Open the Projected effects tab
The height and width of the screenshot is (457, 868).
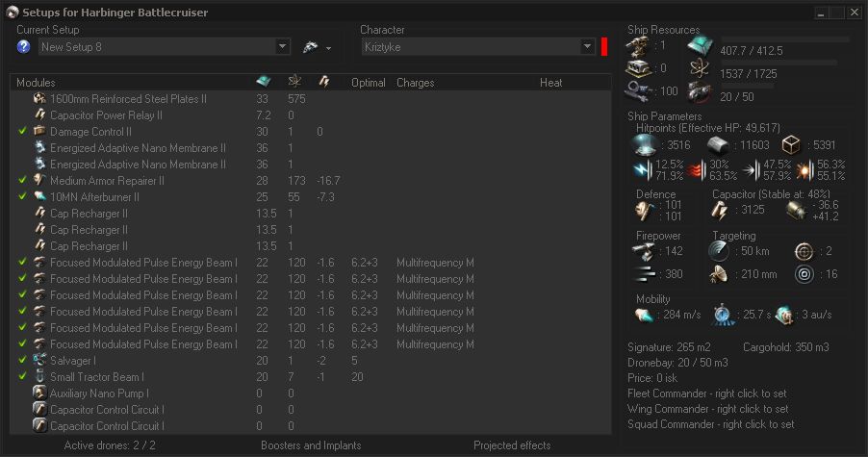pyautogui.click(x=512, y=445)
